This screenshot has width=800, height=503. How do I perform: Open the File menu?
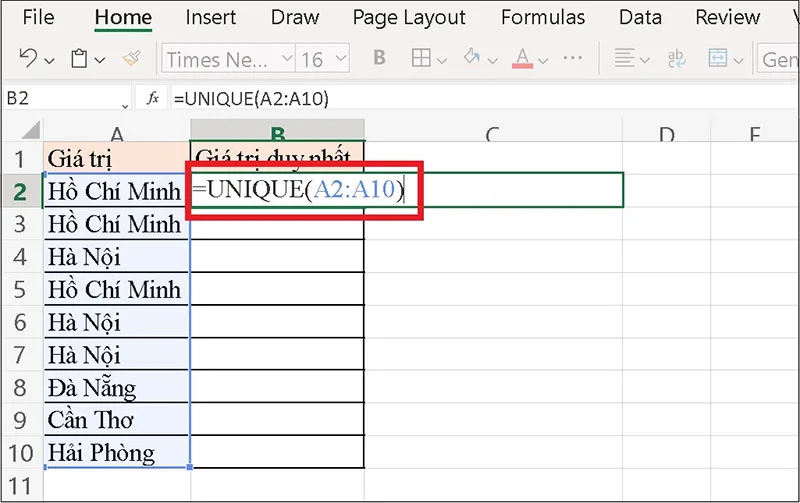(x=38, y=17)
